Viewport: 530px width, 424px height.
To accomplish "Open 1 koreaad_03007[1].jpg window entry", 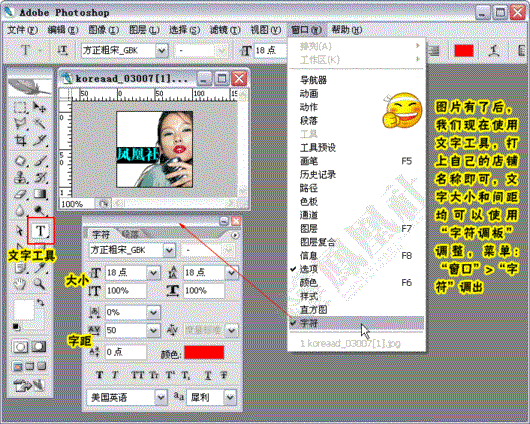I will (357, 344).
